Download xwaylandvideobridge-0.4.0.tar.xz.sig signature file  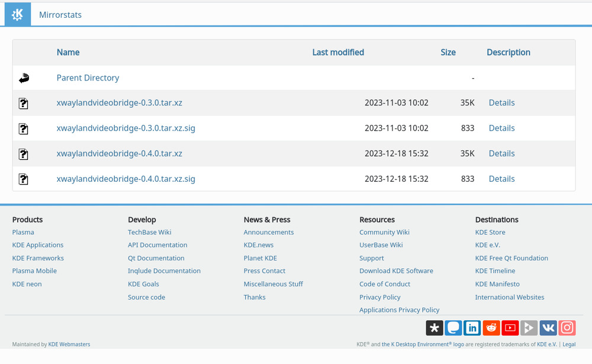tap(126, 179)
